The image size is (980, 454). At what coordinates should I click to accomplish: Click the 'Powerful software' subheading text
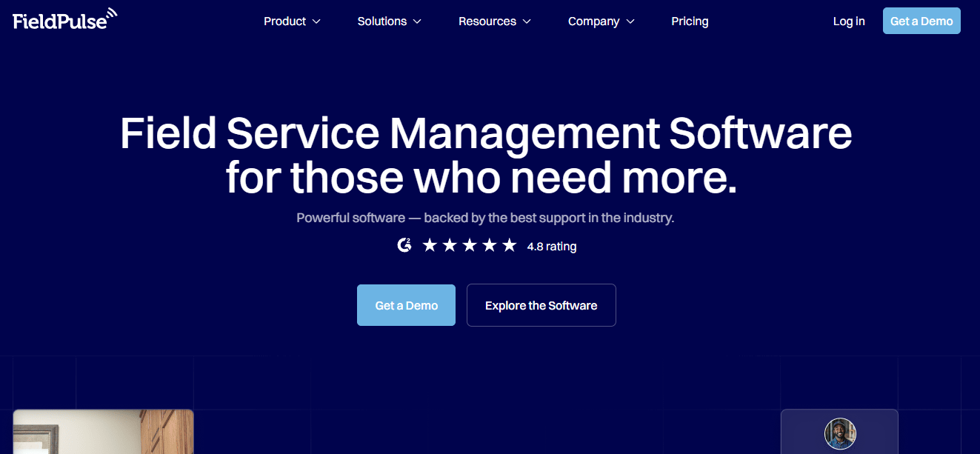point(485,218)
